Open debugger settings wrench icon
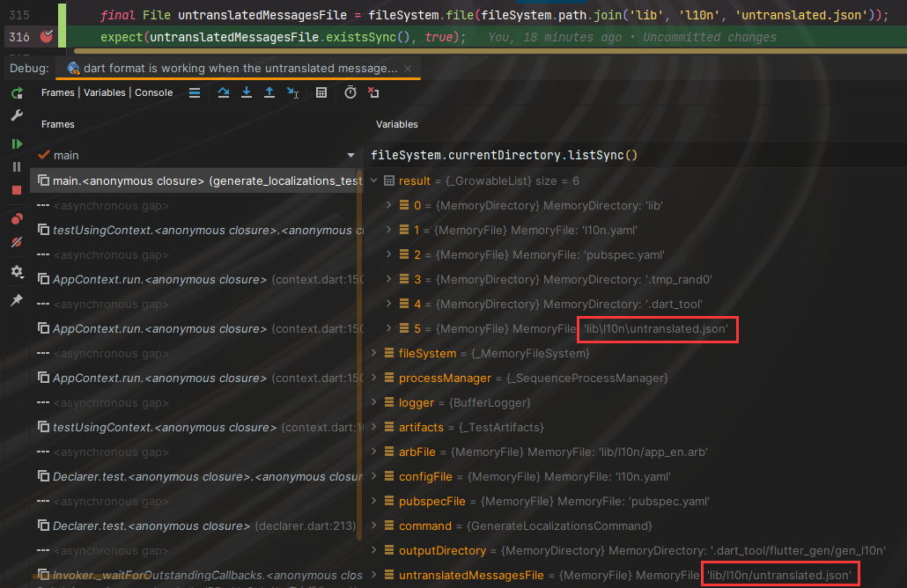Image resolution: width=907 pixels, height=588 pixels. pyautogui.click(x=17, y=115)
